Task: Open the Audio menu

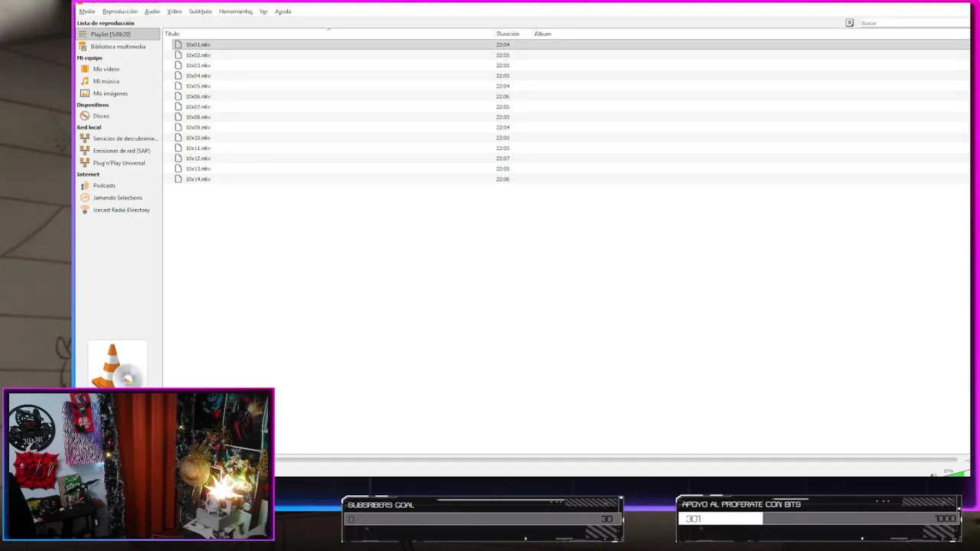Action: [x=152, y=11]
